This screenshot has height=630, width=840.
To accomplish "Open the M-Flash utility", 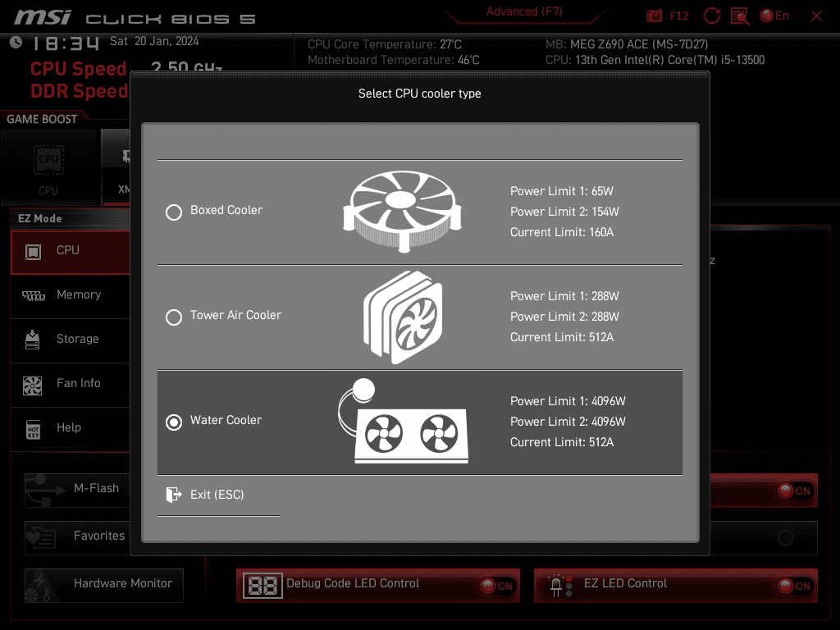I will pos(77,491).
